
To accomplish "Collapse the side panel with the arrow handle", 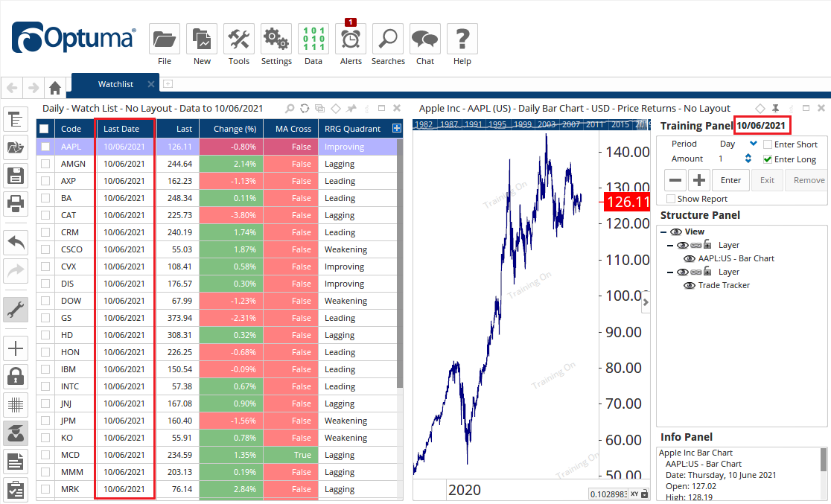I will [x=646, y=302].
